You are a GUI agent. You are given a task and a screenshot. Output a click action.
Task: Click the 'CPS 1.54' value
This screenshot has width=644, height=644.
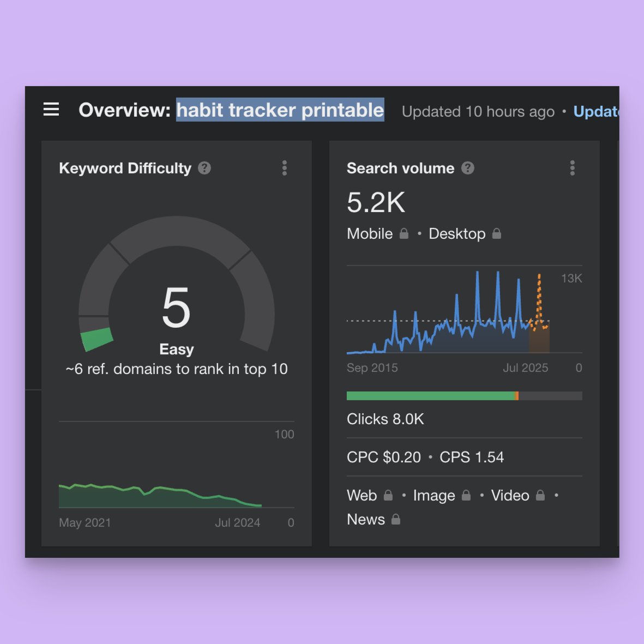[472, 457]
